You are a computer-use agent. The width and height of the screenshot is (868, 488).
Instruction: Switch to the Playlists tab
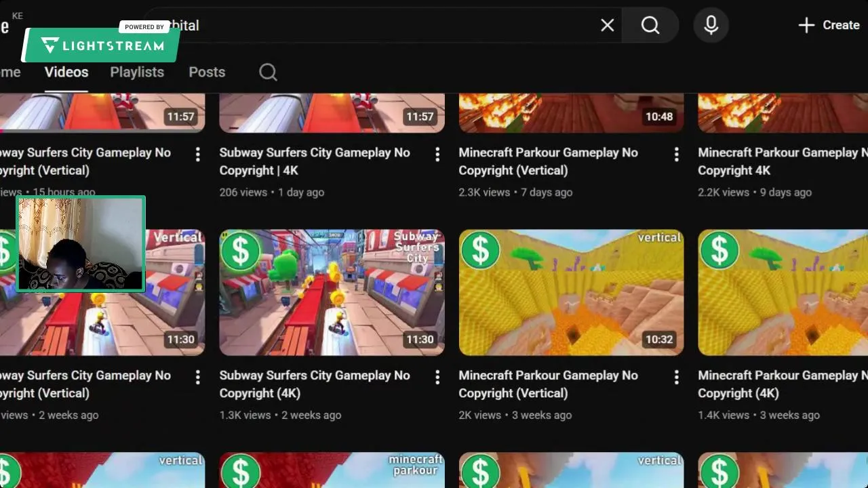pyautogui.click(x=137, y=72)
